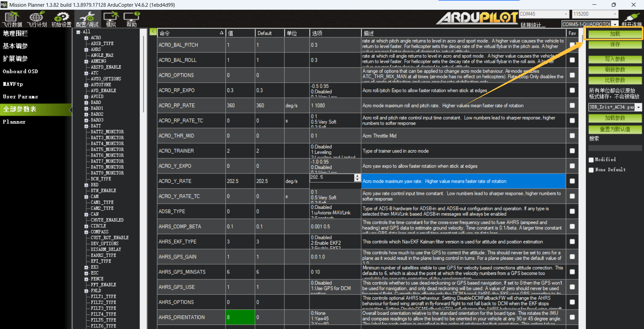This screenshot has width=644, height=329.
Task: Open the 飞行数据 flight data icon
Action: coord(12,19)
